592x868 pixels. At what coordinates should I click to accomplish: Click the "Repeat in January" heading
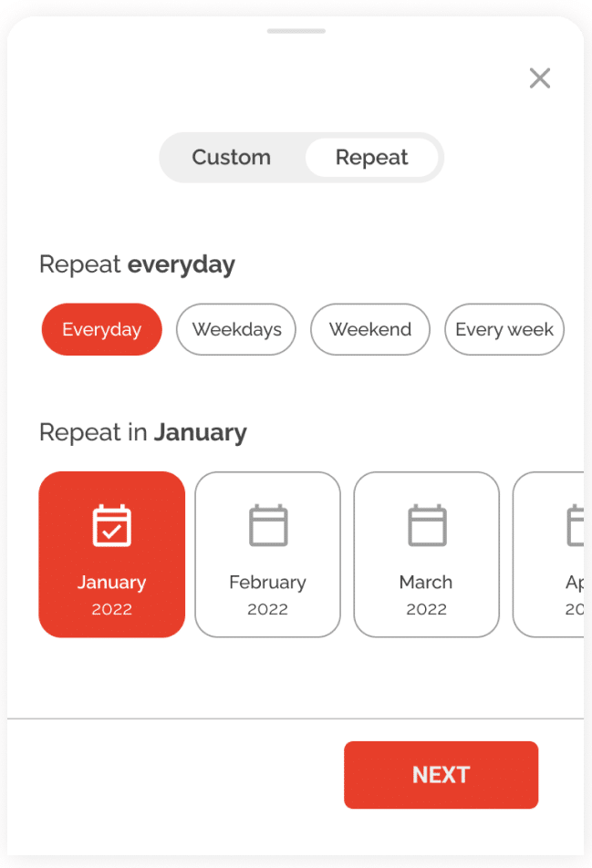(x=143, y=432)
